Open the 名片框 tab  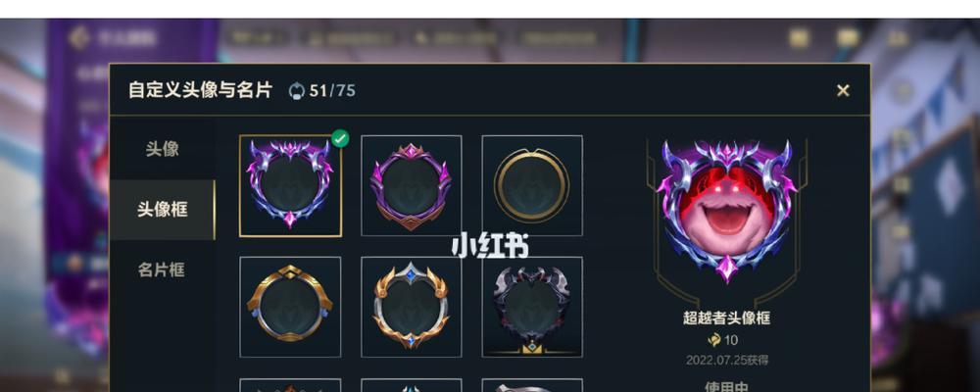[x=163, y=270]
